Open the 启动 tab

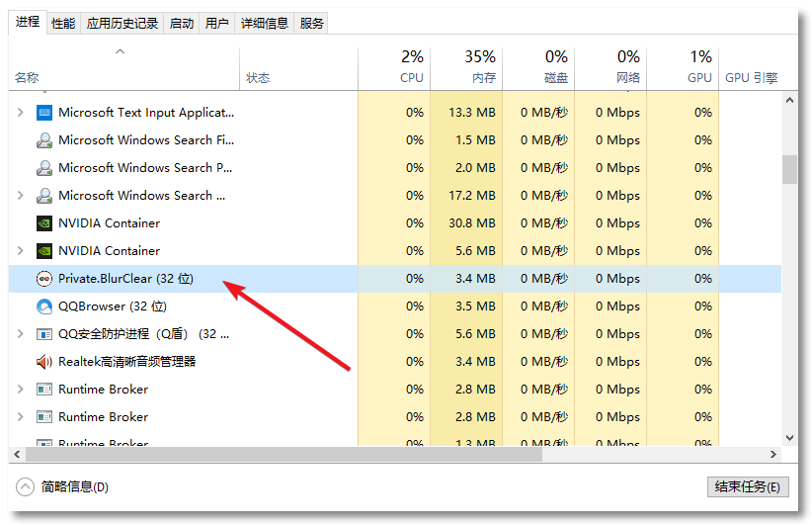(x=181, y=24)
